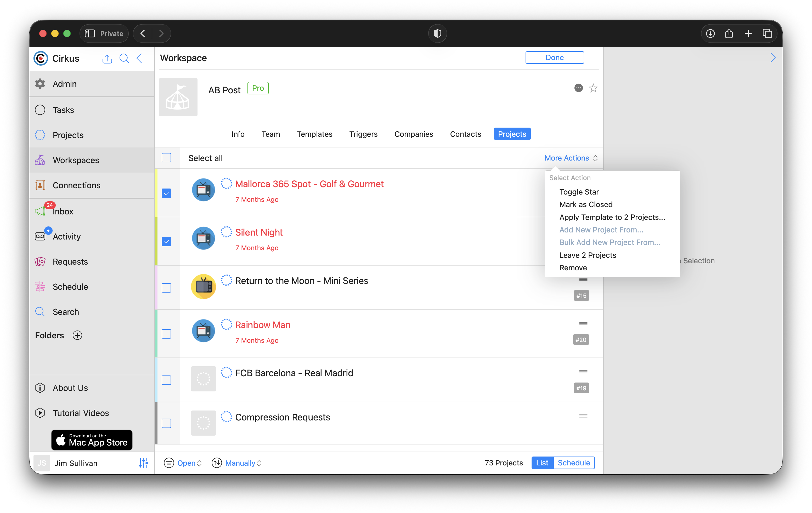Check the Rainbow Man project checkbox
Viewport: 812px width, 513px height.
(x=166, y=334)
